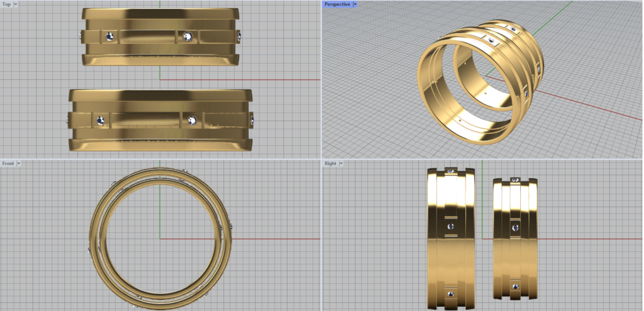Open the Front viewport dropdown arrow

(x=19, y=164)
